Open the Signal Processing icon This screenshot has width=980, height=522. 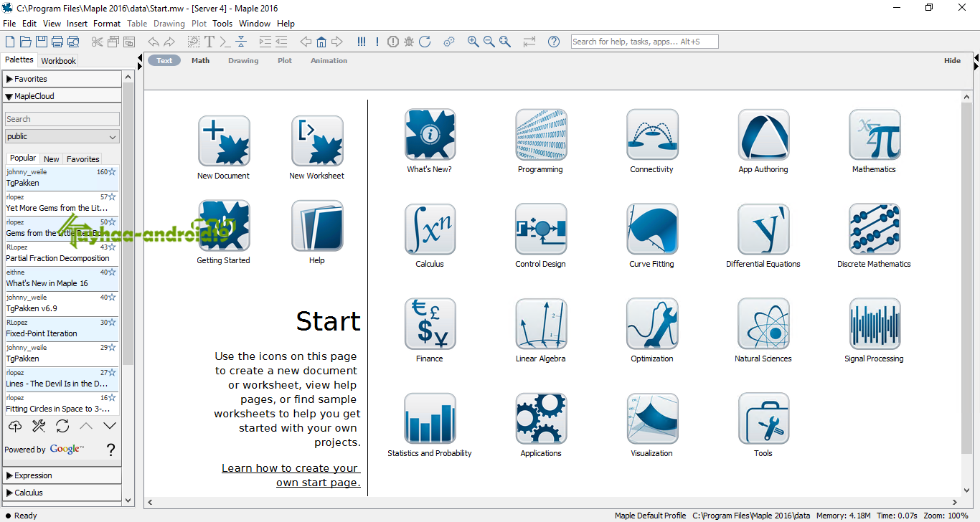(875, 324)
